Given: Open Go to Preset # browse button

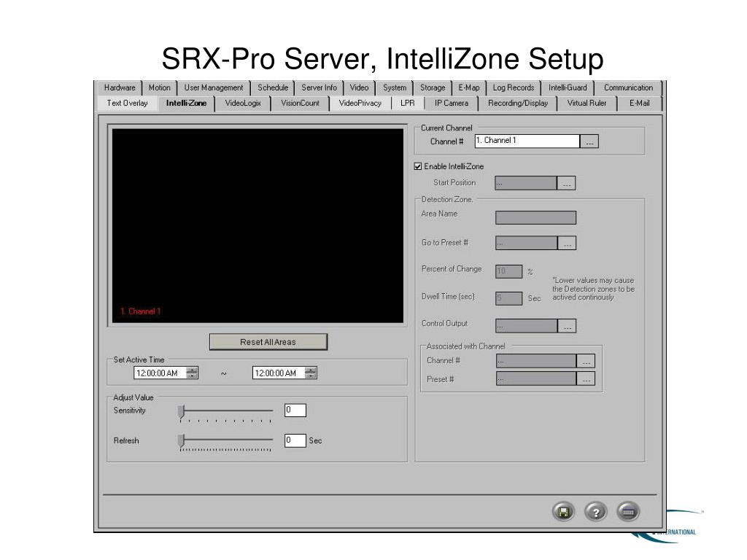Looking at the screenshot, I should click(567, 243).
